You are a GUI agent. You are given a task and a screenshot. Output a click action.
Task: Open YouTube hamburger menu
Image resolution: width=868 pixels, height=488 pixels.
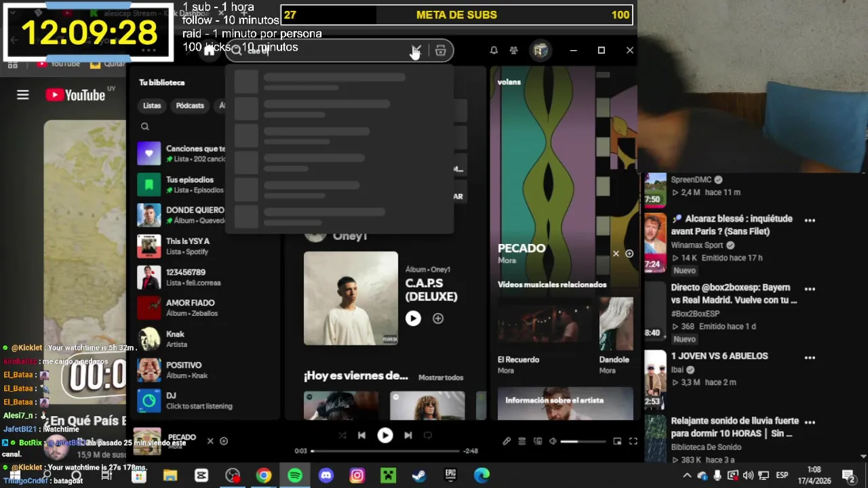pyautogui.click(x=23, y=95)
